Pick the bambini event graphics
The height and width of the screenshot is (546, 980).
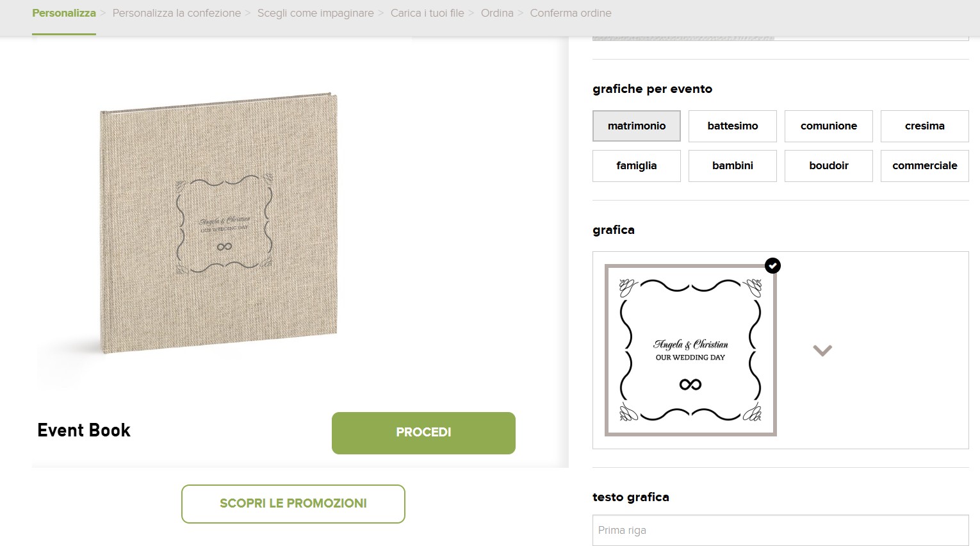[733, 166]
